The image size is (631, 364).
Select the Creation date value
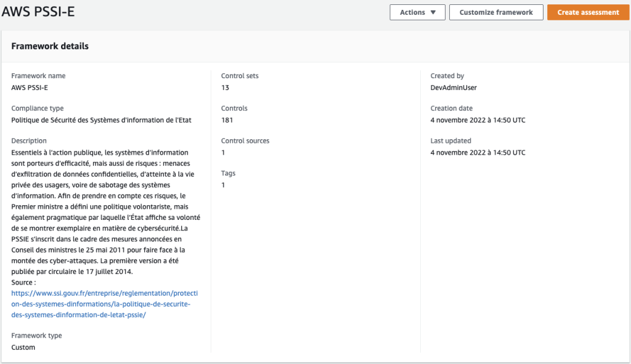click(x=478, y=120)
